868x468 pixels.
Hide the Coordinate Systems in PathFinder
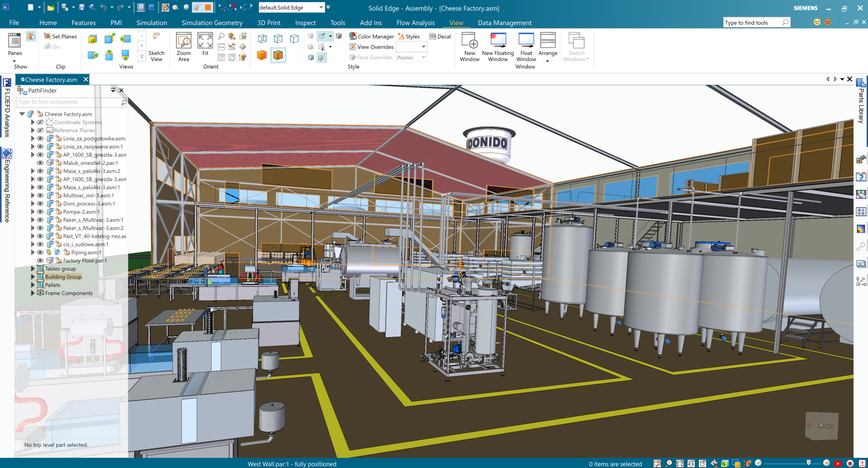click(x=40, y=122)
